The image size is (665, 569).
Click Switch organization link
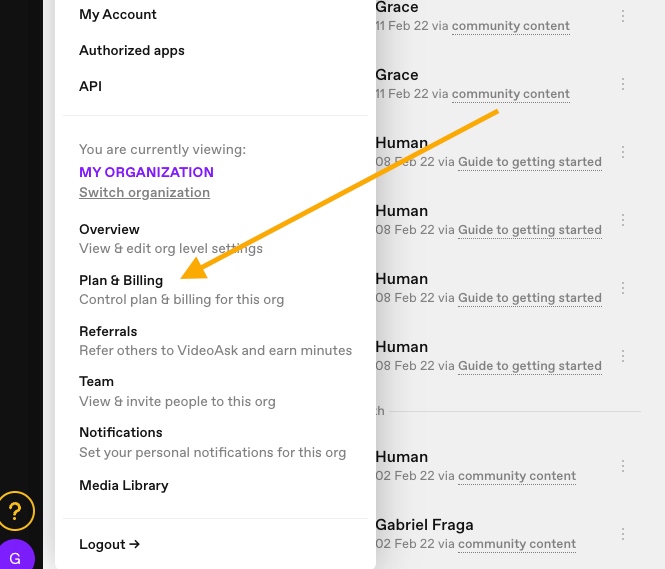[x=145, y=192]
